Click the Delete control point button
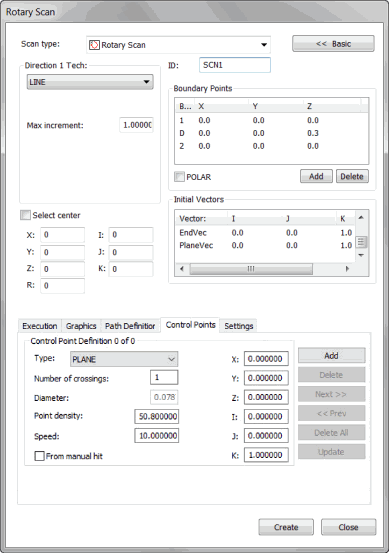Viewport: 389px width, 553px height. pyautogui.click(x=332, y=375)
